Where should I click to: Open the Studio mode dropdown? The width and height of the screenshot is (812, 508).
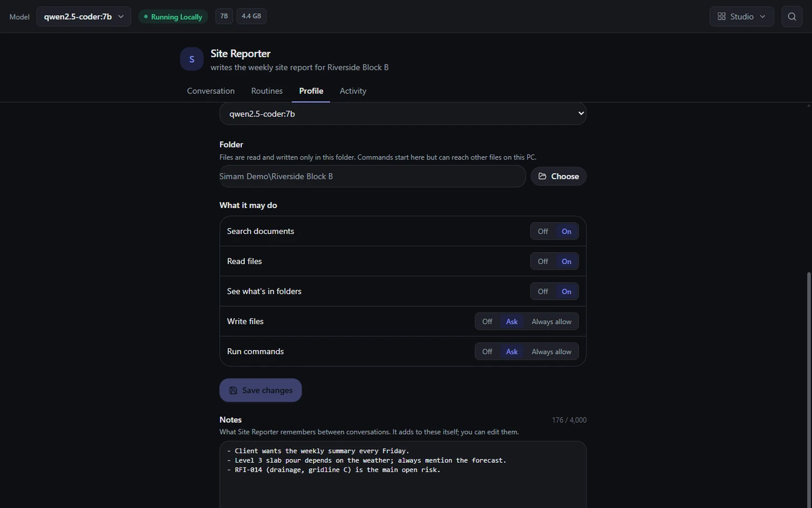(x=742, y=16)
